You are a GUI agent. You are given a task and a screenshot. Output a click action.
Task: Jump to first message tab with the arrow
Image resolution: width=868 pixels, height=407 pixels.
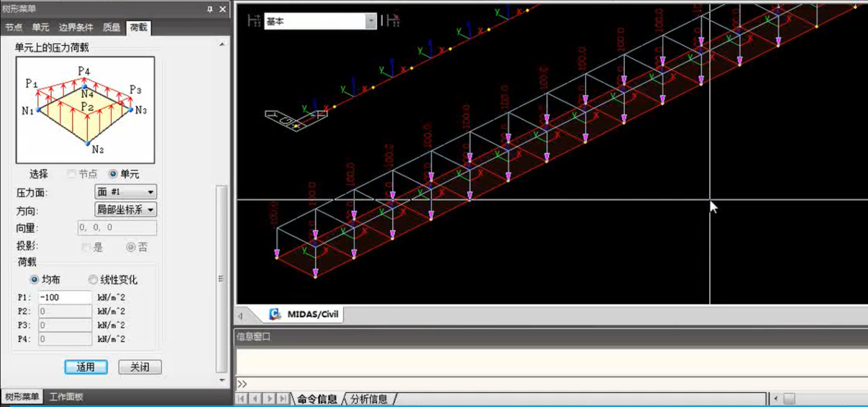point(242,399)
